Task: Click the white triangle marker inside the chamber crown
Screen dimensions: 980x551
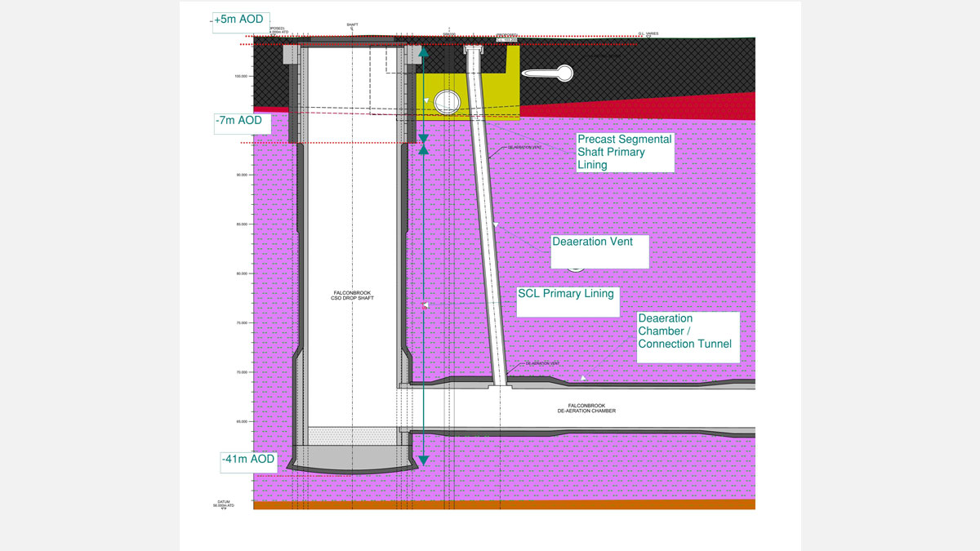Action: [x=582, y=376]
